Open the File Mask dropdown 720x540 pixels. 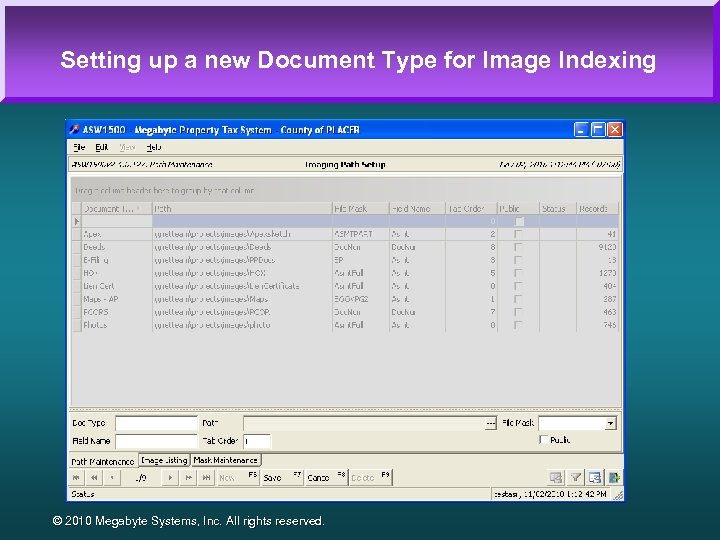610,423
